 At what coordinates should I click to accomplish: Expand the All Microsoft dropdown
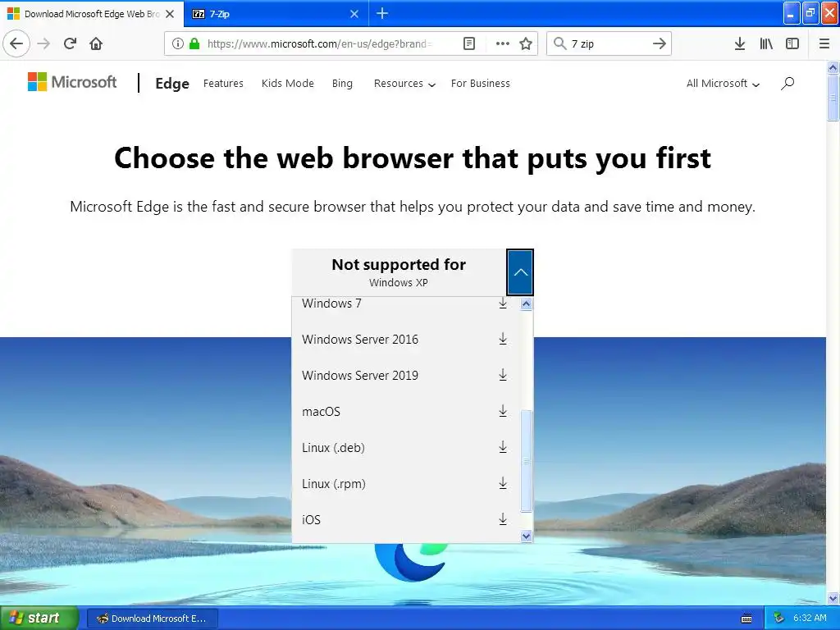pyautogui.click(x=724, y=84)
